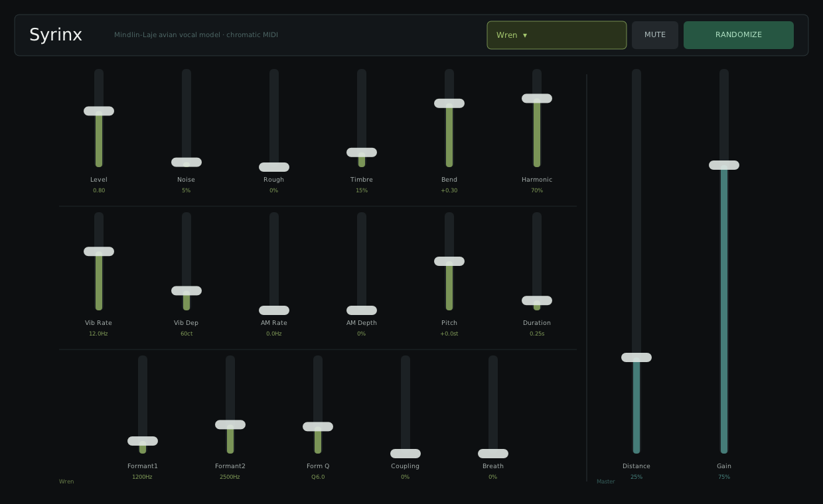Image resolution: width=823 pixels, height=504 pixels.
Task: Click the Breath label text
Action: click(x=493, y=466)
